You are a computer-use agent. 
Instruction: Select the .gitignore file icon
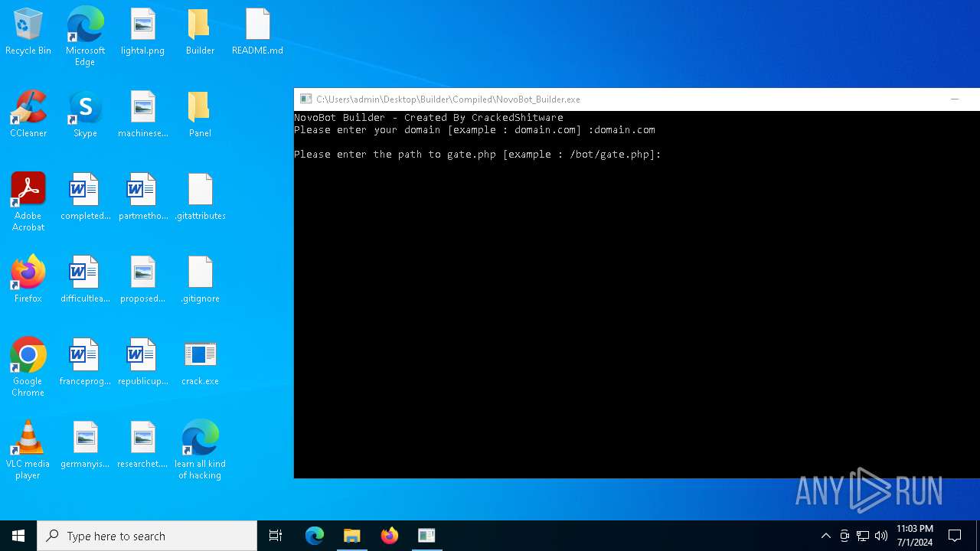coord(200,280)
